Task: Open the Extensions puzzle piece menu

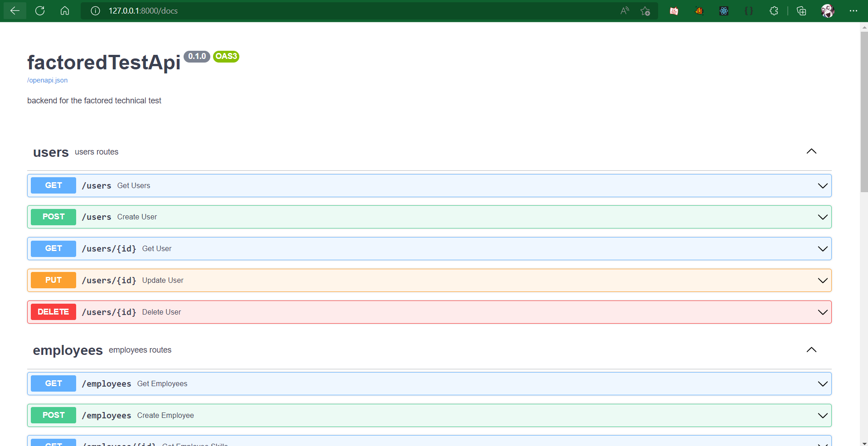Action: pyautogui.click(x=774, y=11)
